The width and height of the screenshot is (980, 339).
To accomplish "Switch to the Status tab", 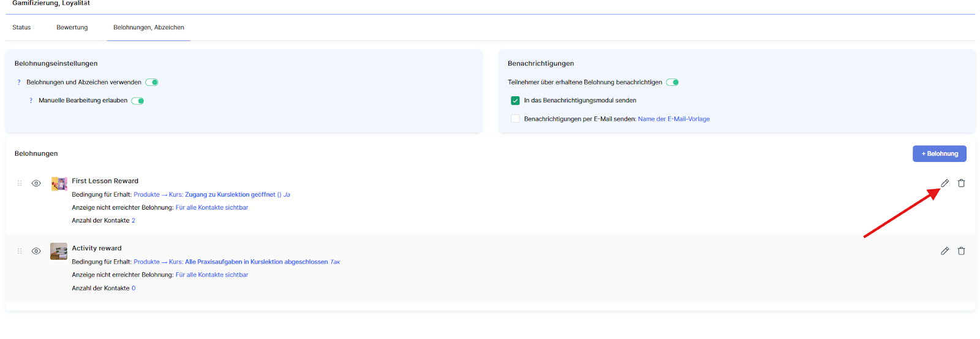I will click(x=21, y=28).
